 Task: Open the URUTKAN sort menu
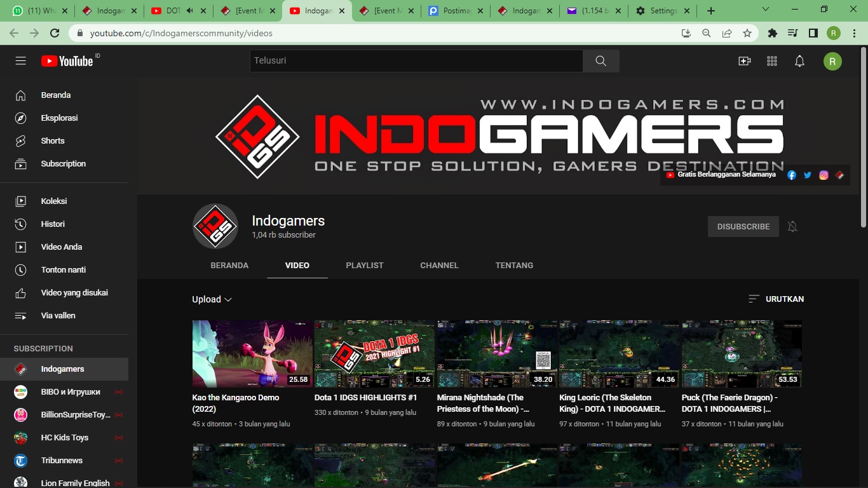(776, 299)
